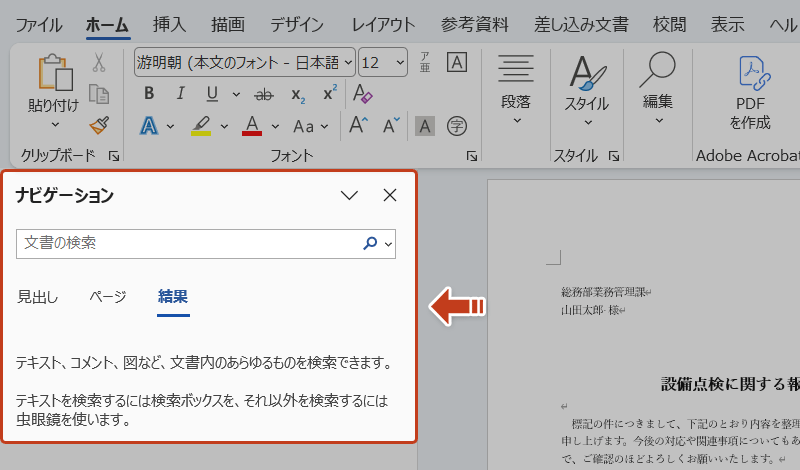
Task: Open font color dropdown arrow
Action: click(x=275, y=126)
